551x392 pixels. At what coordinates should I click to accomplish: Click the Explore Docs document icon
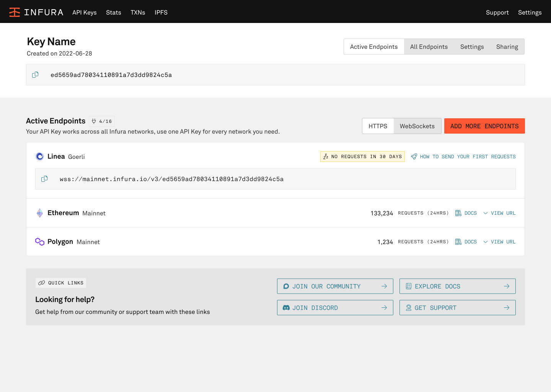point(409,286)
